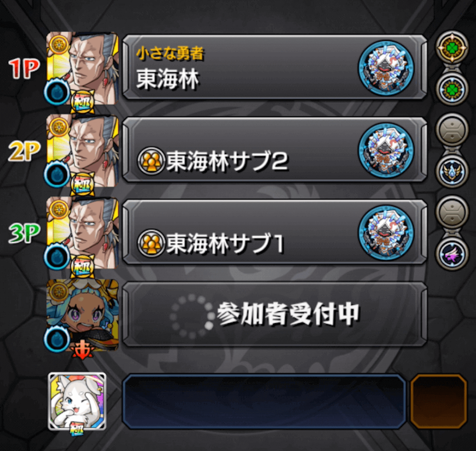
Task: Tap the round monster emblem on 東海林 row
Action: tap(386, 67)
